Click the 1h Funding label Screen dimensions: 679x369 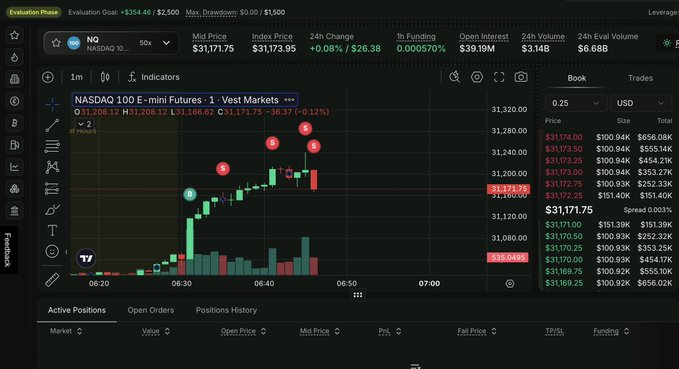(x=416, y=37)
